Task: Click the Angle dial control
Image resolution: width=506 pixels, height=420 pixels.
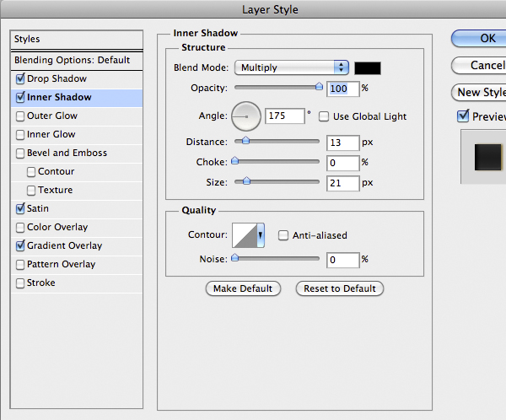Action: point(246,115)
